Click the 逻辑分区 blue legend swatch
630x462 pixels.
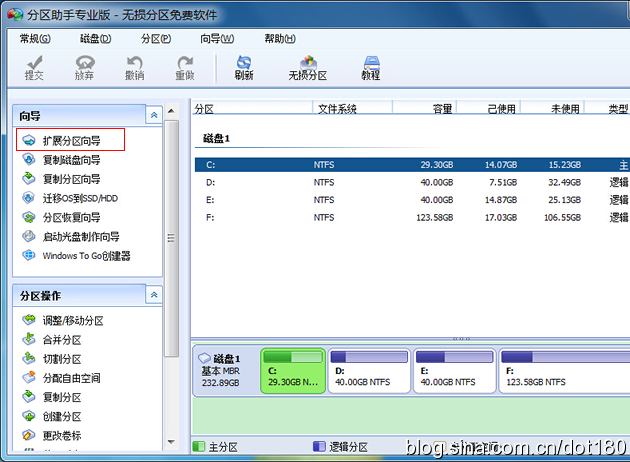coord(319,446)
